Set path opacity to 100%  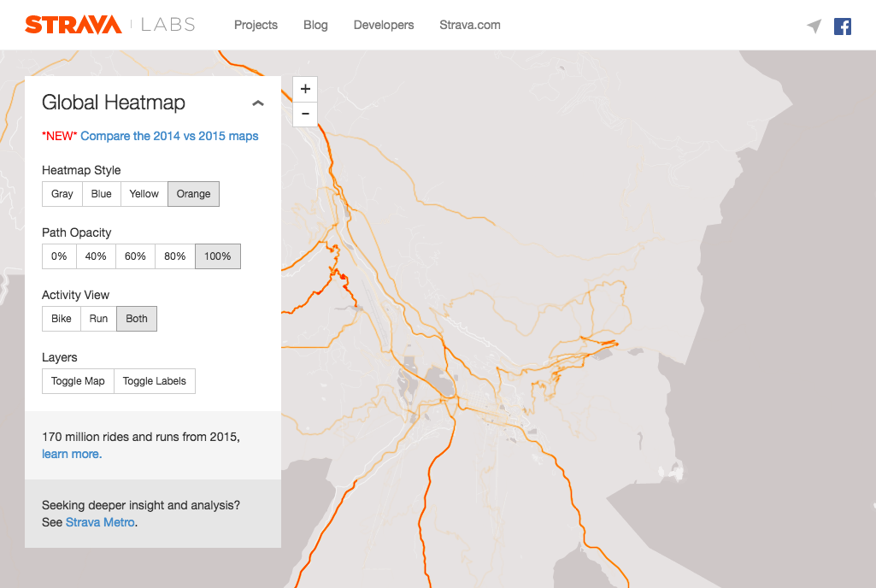(217, 256)
